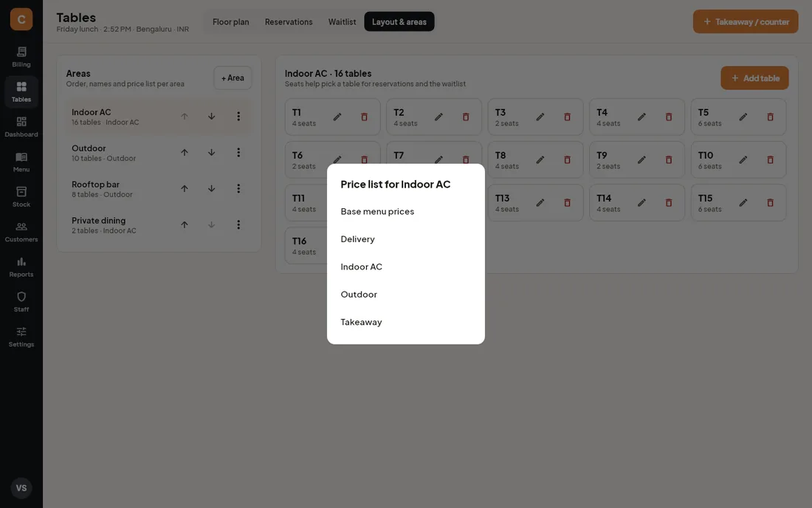812x508 pixels.
Task: Open the Menu sidebar section
Action: coord(21,162)
